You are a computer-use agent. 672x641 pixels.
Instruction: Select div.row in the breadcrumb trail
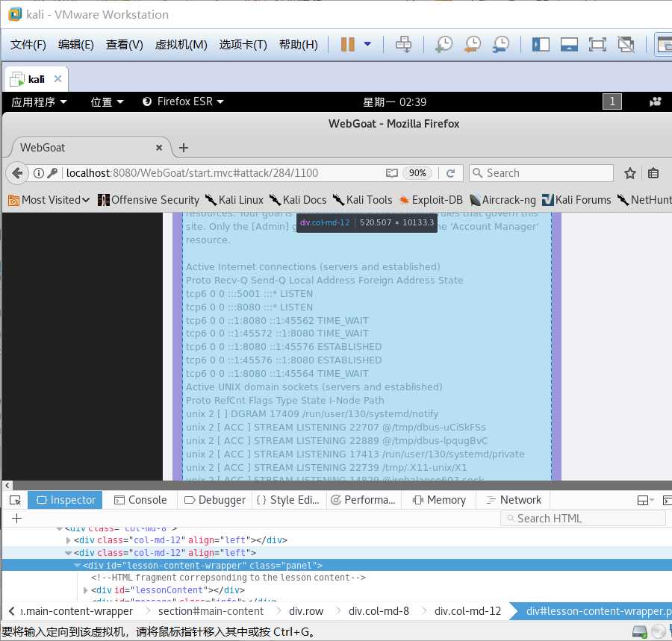(x=306, y=611)
